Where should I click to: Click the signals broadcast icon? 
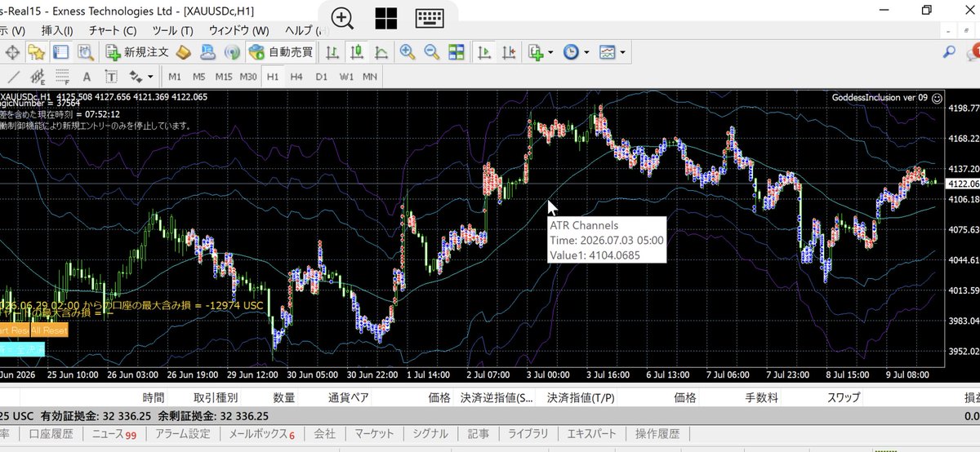pyautogui.click(x=231, y=52)
